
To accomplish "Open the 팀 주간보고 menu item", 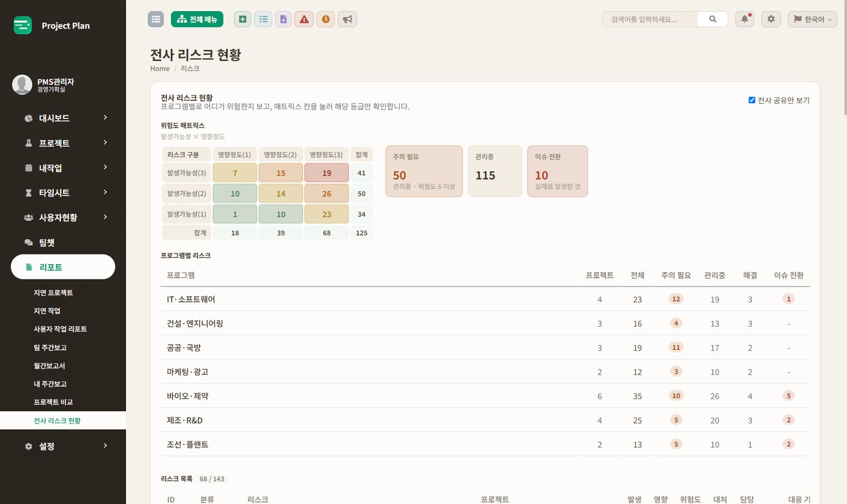I will pos(50,348).
